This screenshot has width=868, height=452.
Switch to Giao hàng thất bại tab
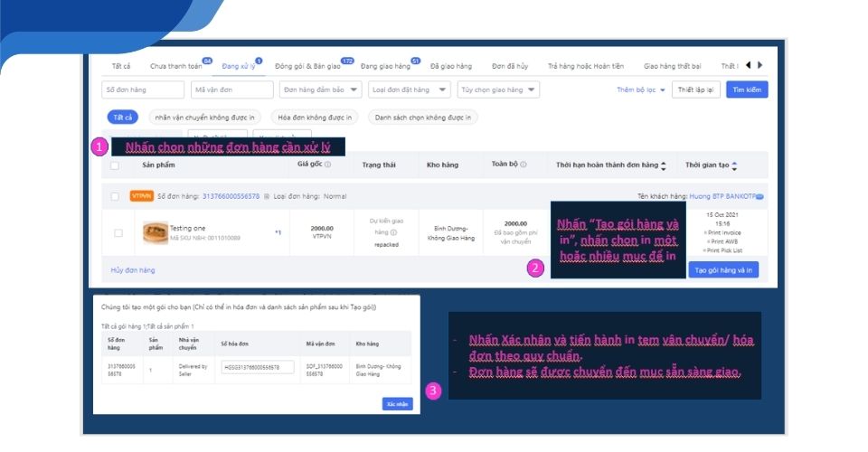672,66
